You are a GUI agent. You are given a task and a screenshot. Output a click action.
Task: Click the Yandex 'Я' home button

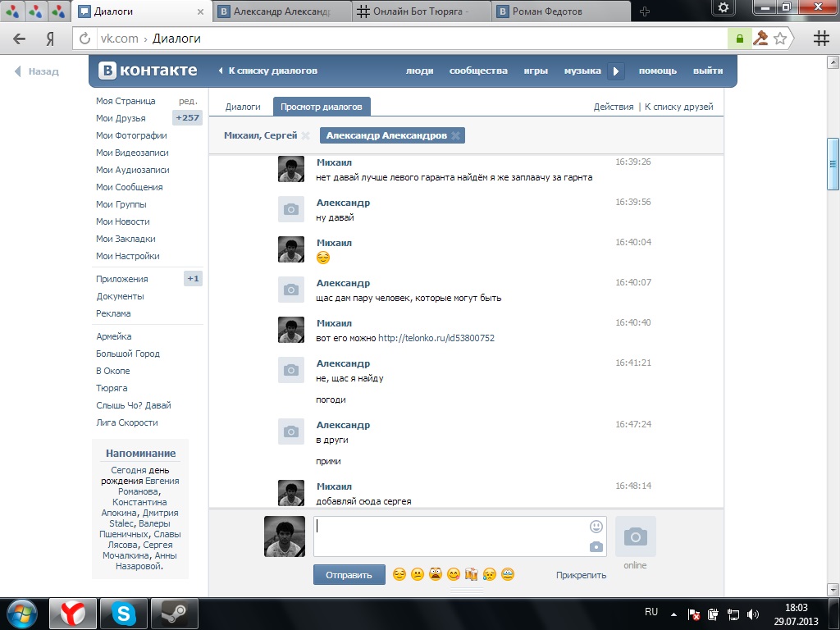(50, 39)
